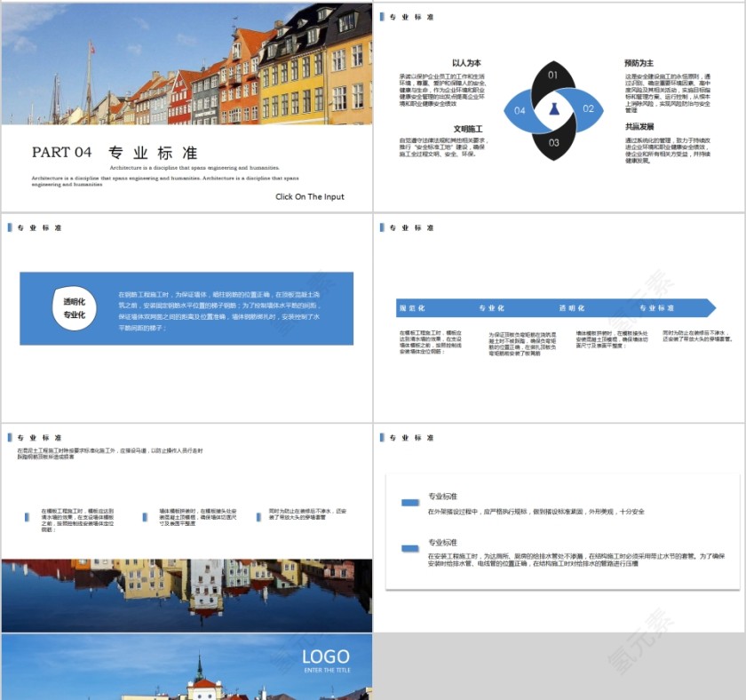Click the LOGO text on the last slide

[325, 657]
